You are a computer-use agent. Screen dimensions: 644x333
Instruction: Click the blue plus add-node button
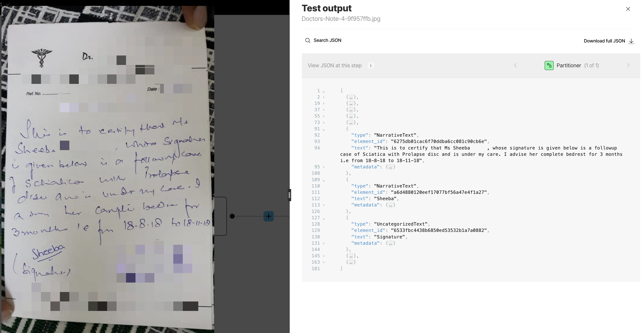click(268, 216)
